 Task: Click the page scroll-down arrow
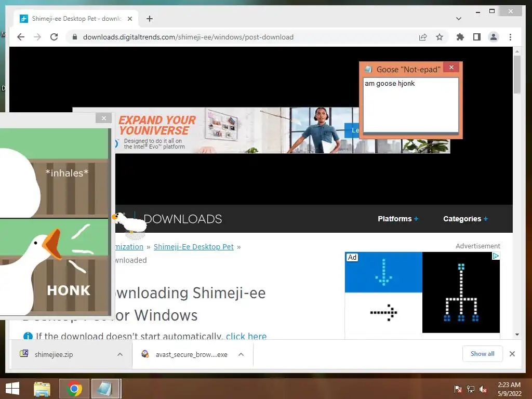coord(517,335)
